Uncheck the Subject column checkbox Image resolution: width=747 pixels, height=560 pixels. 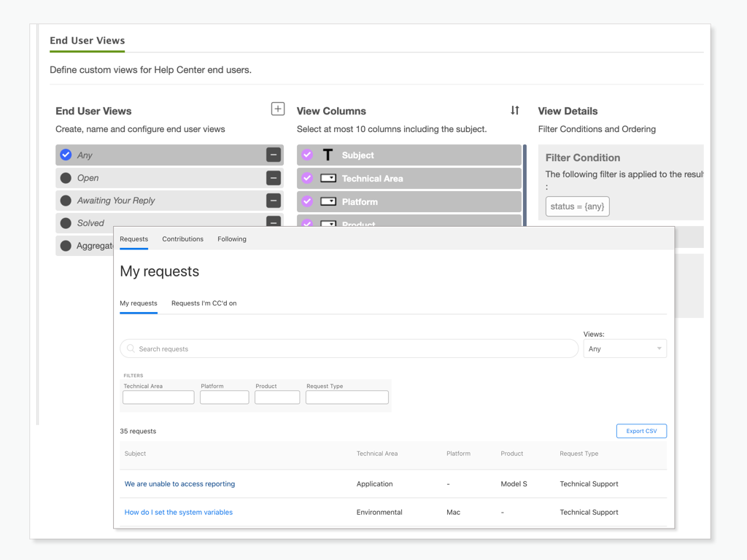[307, 155]
